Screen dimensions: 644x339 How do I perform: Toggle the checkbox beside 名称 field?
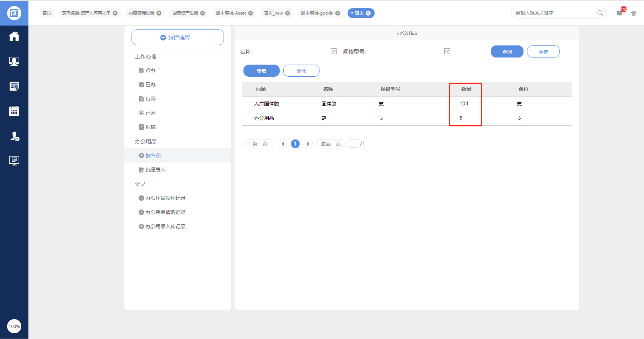pyautogui.click(x=334, y=51)
